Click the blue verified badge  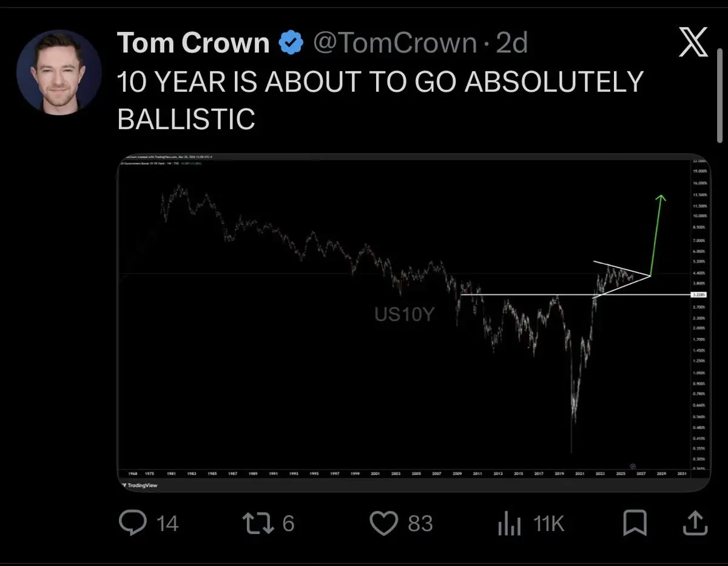[x=291, y=43]
